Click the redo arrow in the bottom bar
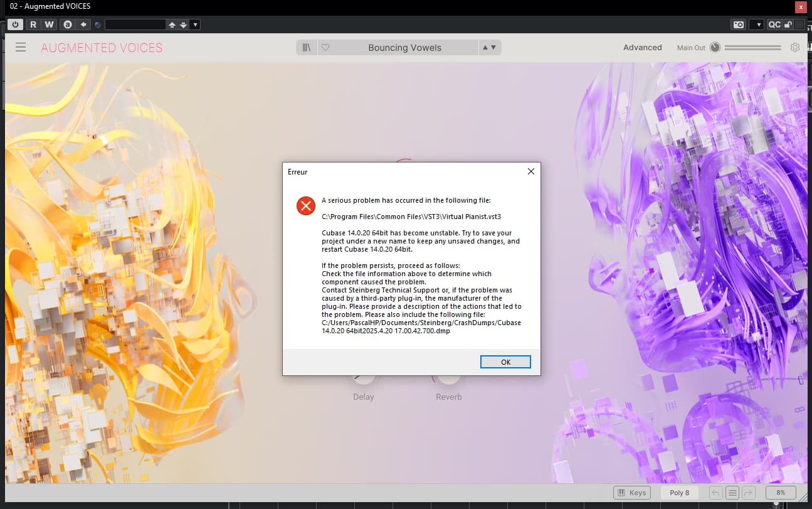 [747, 493]
